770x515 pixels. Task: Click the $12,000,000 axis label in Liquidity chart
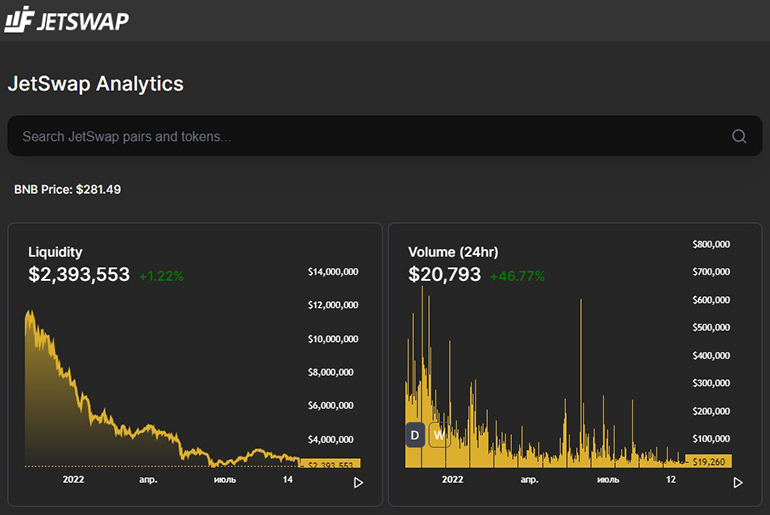point(333,305)
